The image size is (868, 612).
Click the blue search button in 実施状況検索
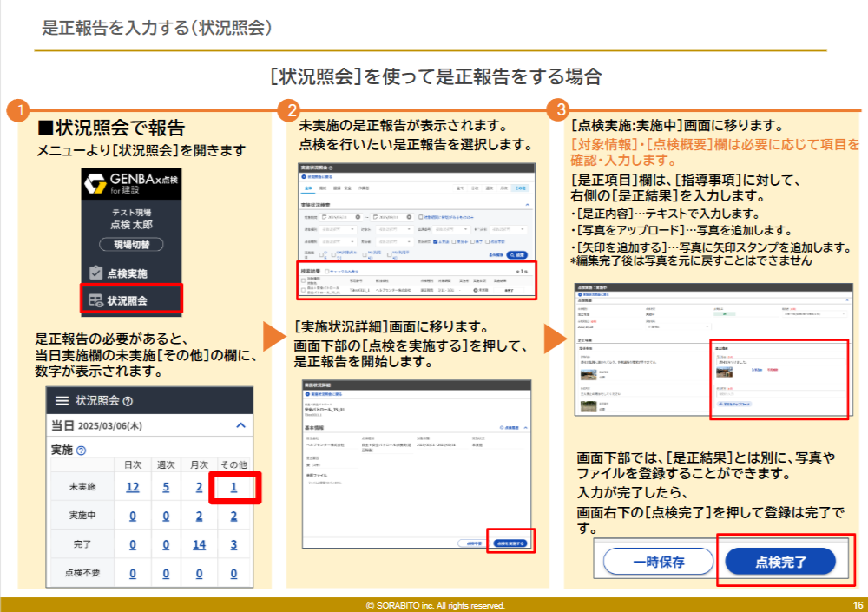(x=517, y=255)
